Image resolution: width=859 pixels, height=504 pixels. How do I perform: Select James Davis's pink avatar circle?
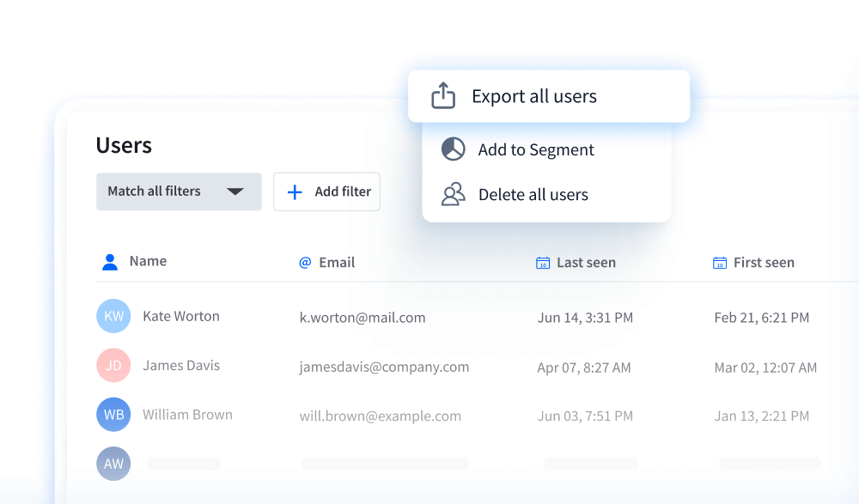[x=113, y=365]
